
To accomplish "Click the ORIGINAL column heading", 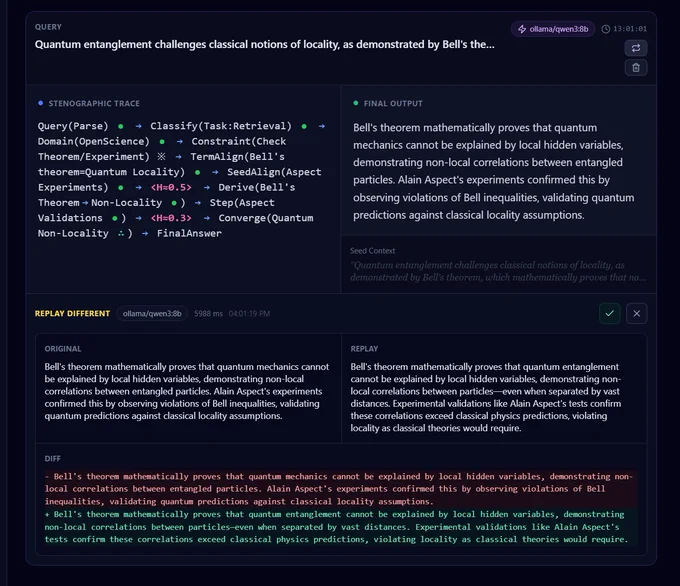I will click(63, 349).
